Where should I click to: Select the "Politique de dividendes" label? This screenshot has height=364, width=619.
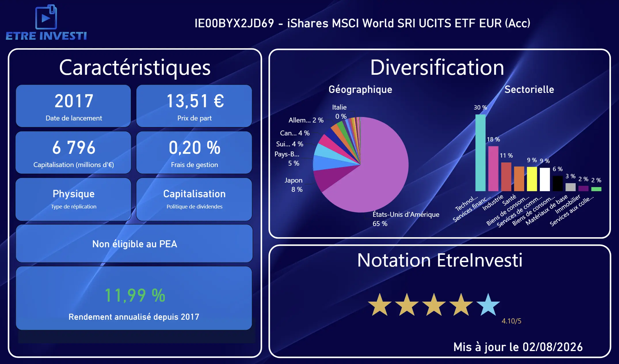195,207
